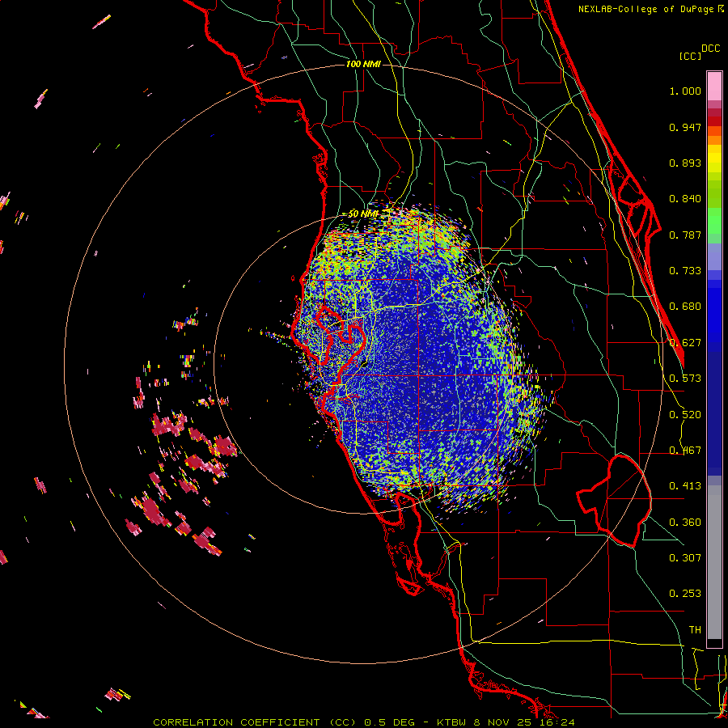Click the 0.307 legend value

coord(685,558)
